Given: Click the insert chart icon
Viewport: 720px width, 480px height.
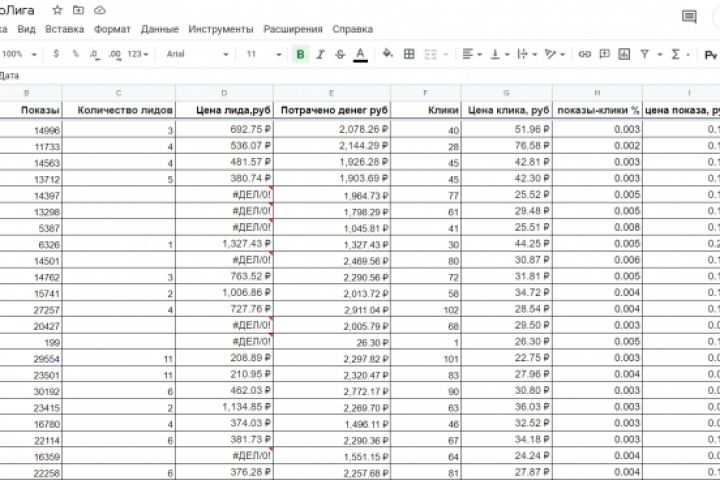Looking at the screenshot, I should click(624, 54).
